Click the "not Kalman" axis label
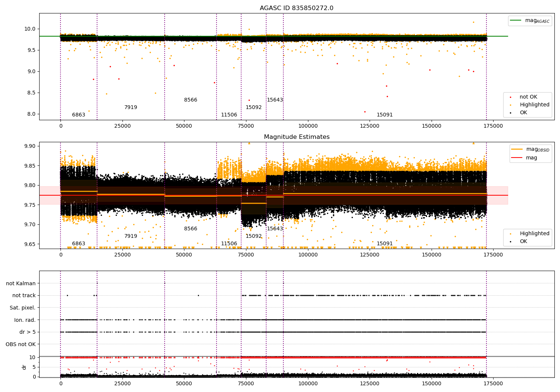 21,284
